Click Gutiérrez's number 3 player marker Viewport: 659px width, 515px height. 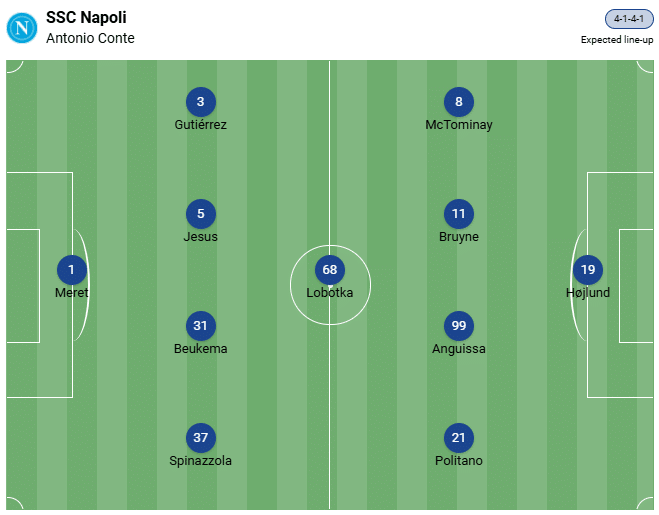click(x=201, y=102)
